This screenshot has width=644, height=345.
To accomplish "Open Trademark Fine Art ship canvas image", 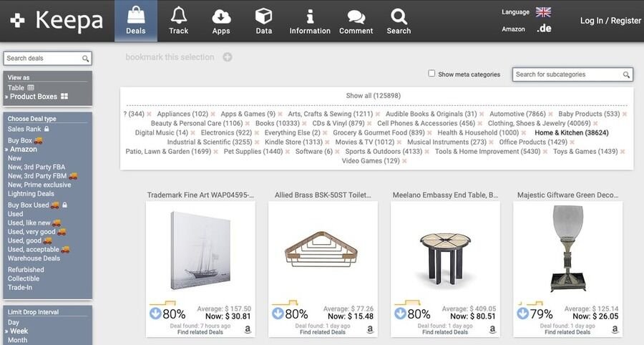I will pos(200,250).
